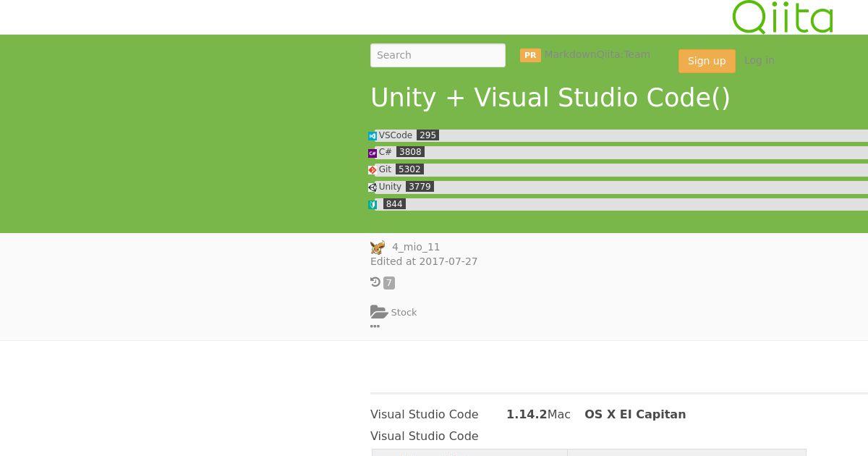The width and height of the screenshot is (868, 456).
Task: Select the C# tag icon
Action: coord(373,153)
